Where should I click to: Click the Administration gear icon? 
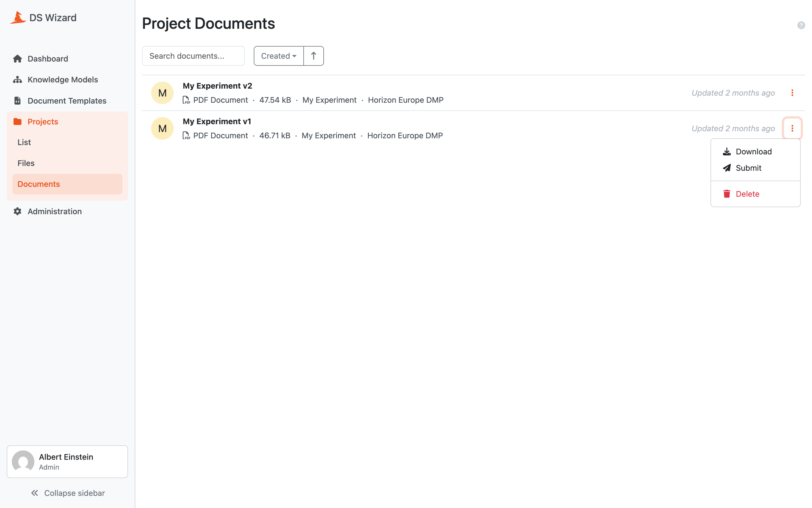(x=17, y=211)
